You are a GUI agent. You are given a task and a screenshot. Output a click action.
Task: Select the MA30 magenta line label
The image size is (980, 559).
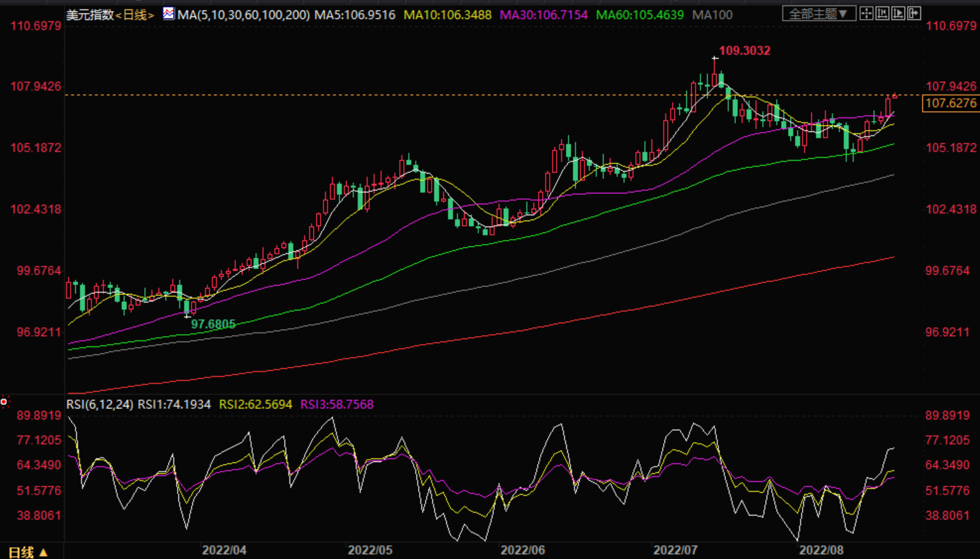pyautogui.click(x=544, y=15)
